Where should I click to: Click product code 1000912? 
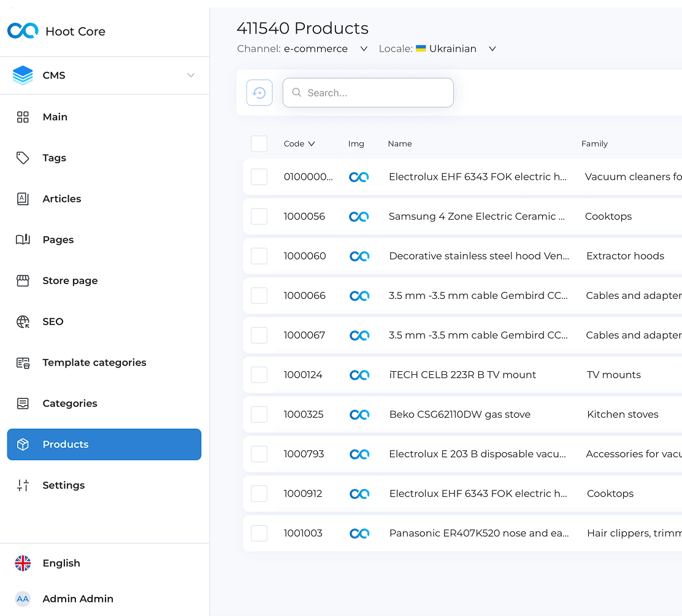pos(303,493)
